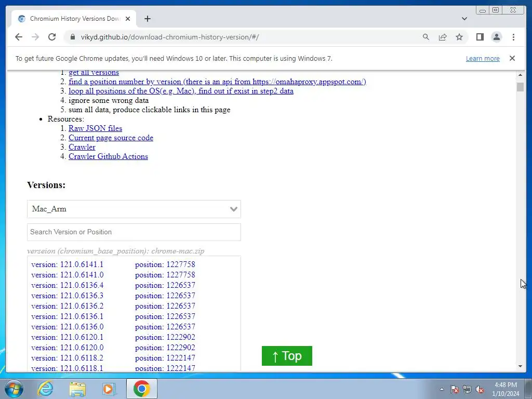Select version 121.0.6141.0
The width and height of the screenshot is (532, 399).
[x=67, y=275]
